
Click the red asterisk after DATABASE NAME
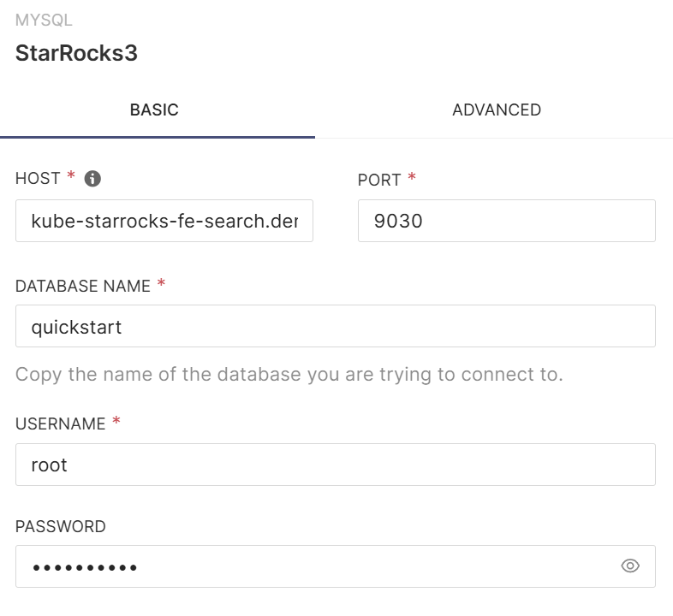click(x=161, y=284)
